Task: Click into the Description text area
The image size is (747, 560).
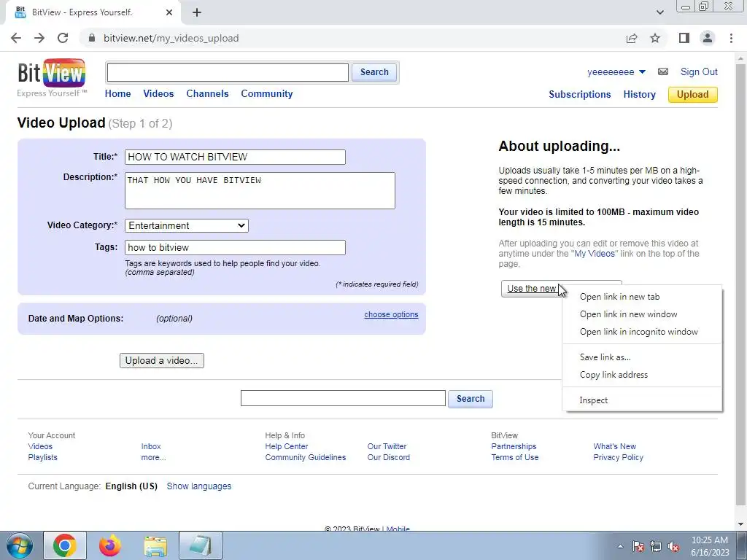Action: pos(260,190)
